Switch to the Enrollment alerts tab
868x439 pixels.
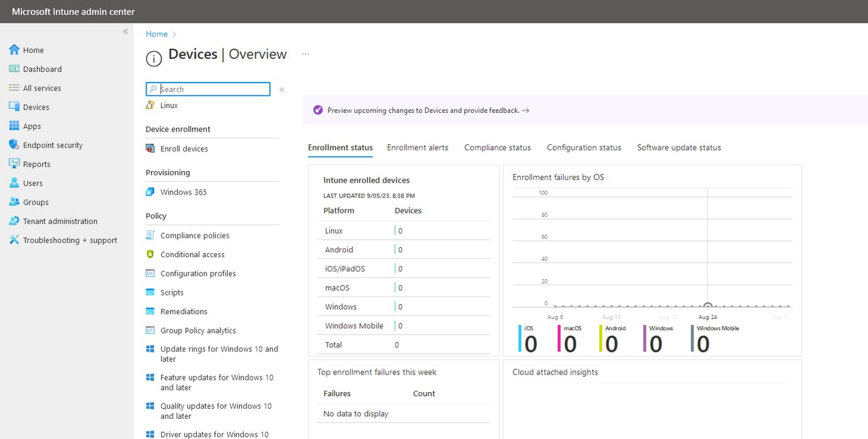click(417, 148)
